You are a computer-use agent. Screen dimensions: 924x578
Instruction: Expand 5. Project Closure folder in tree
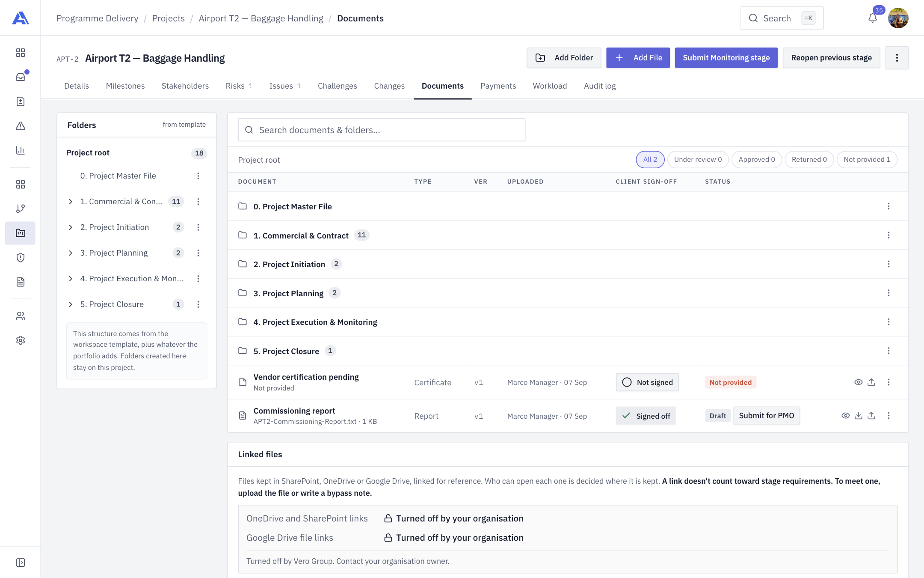(x=71, y=304)
